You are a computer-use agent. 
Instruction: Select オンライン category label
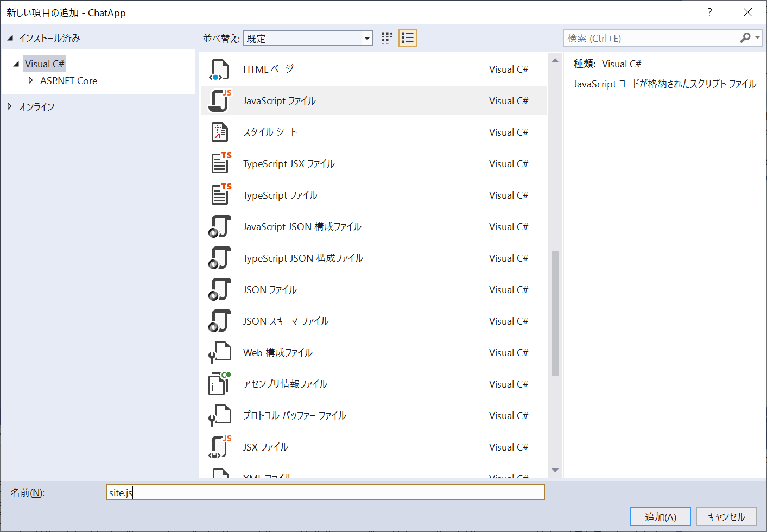(x=37, y=107)
